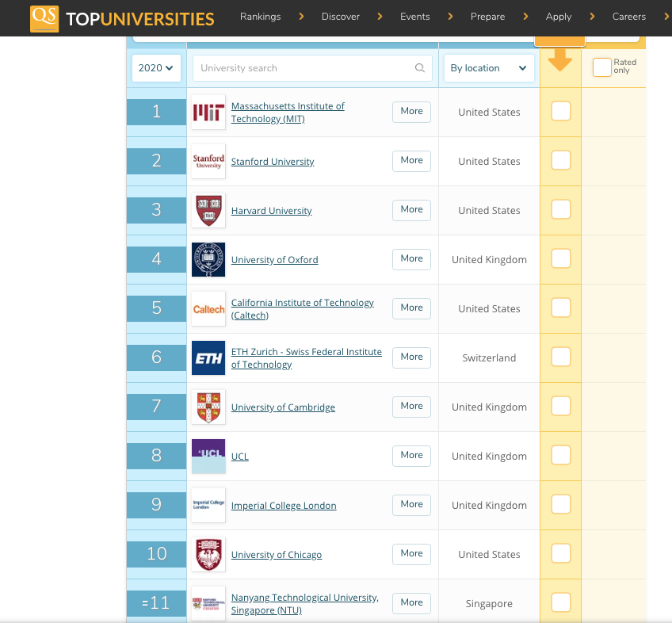Click the Stanford University logo
The image size is (672, 623).
tap(208, 161)
